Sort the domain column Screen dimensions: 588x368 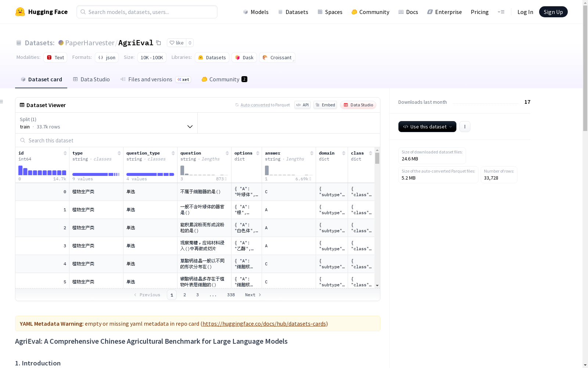coord(344,153)
